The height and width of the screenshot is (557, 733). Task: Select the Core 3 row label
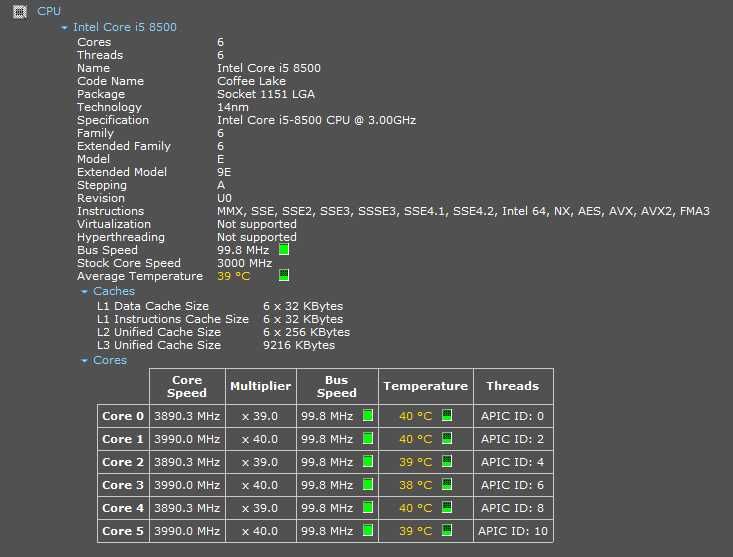(123, 485)
